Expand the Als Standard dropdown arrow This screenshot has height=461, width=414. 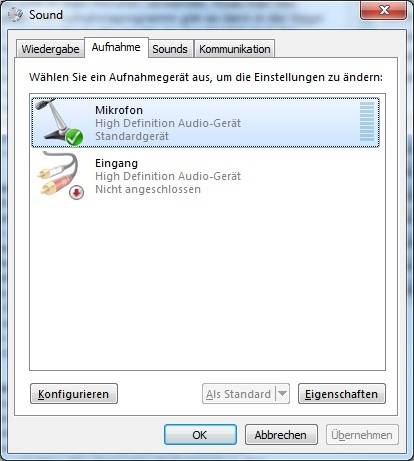point(282,394)
